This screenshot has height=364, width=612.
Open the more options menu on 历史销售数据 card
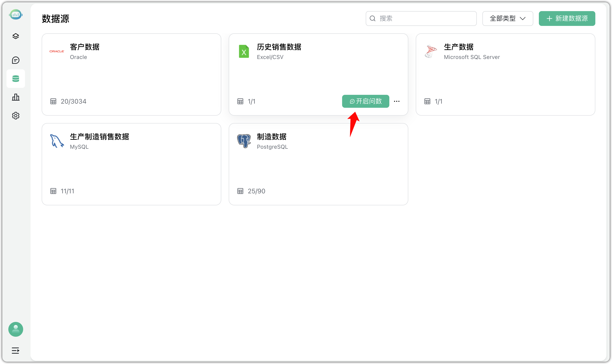pyautogui.click(x=396, y=101)
